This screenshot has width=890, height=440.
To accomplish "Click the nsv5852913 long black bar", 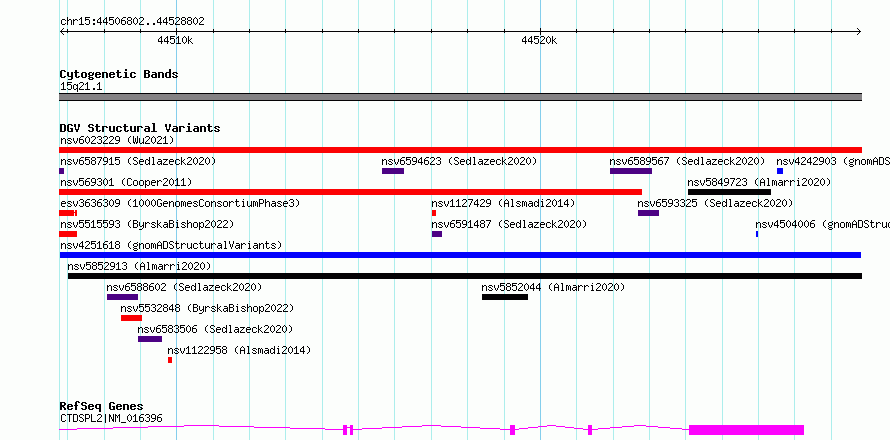I will pos(465,276).
